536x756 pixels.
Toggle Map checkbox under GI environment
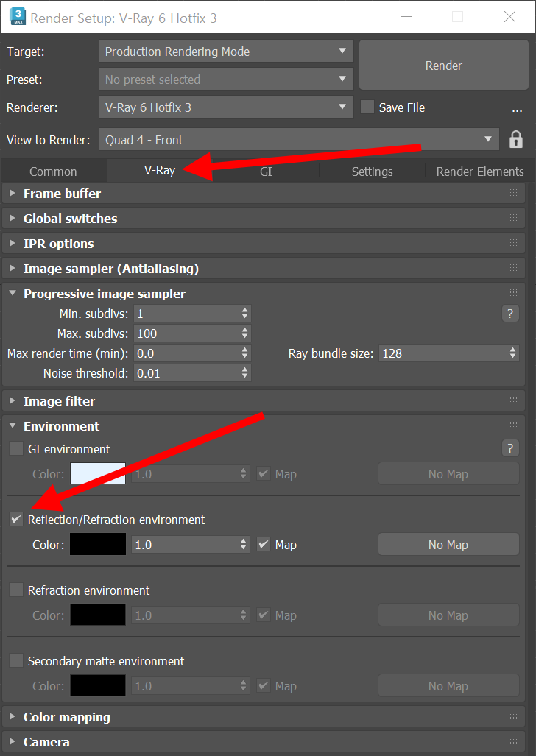click(264, 473)
